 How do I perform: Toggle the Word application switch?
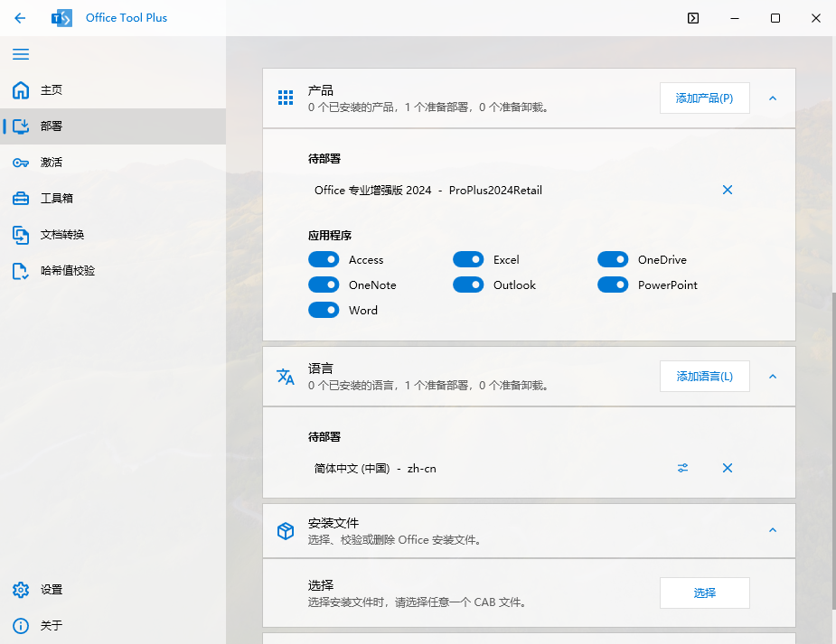coord(324,310)
